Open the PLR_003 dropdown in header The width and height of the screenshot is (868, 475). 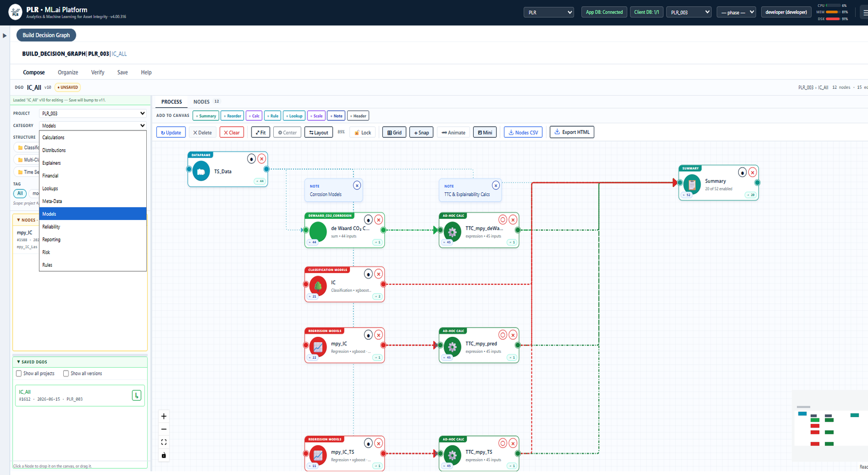689,13
